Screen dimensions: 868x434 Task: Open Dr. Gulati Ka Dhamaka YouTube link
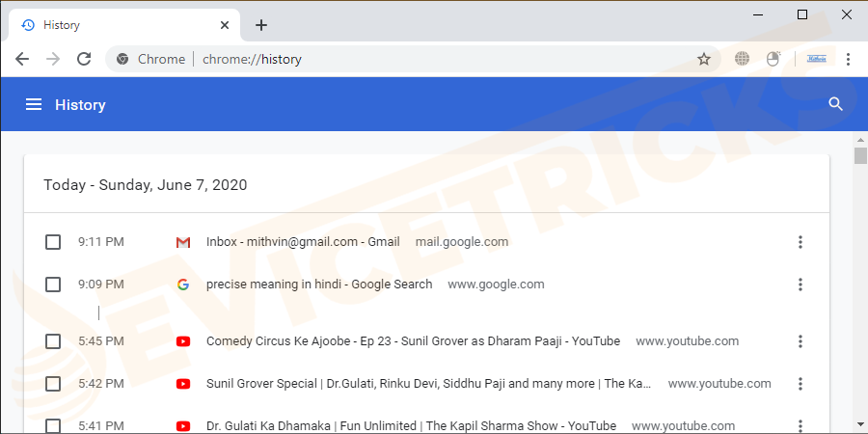click(x=411, y=426)
